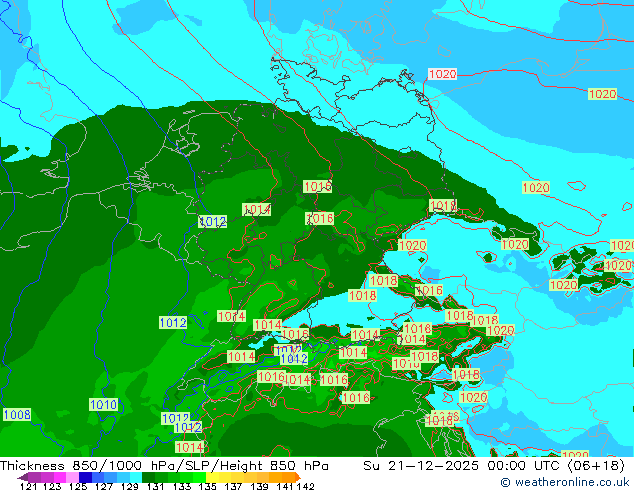Select the blue 1008 isobar label

(x=17, y=414)
